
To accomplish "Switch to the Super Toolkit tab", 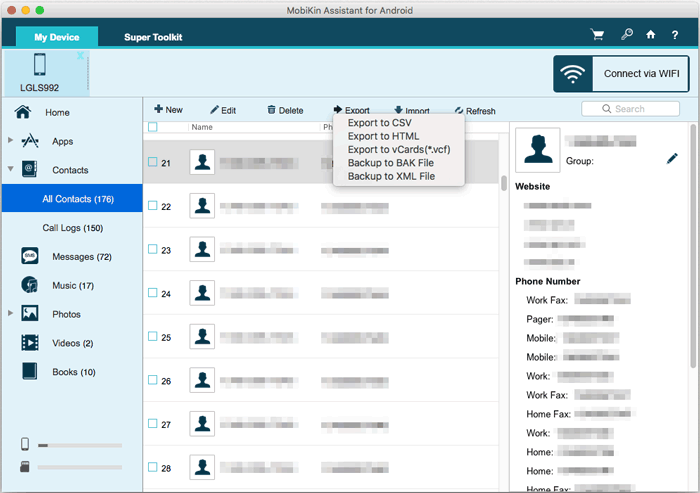I will (153, 37).
